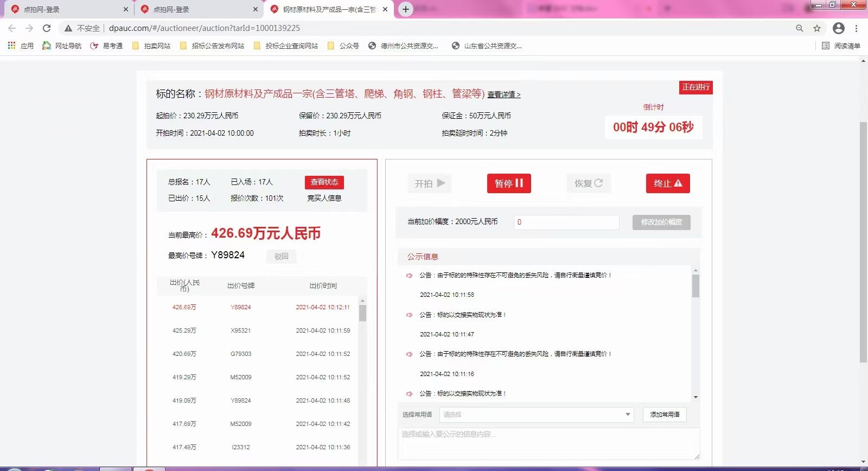Click the 查看状态 red button
The width and height of the screenshot is (868, 471).
click(x=324, y=182)
